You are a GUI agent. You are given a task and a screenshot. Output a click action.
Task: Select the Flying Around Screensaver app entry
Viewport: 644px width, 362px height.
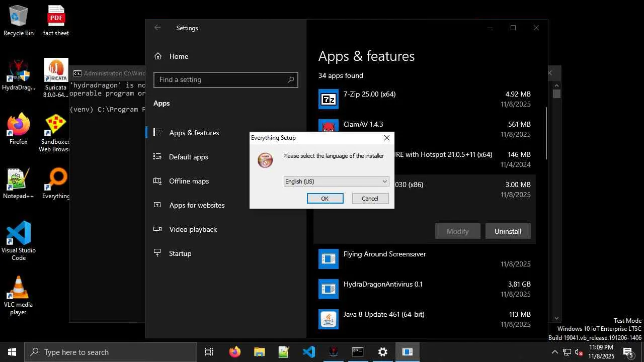click(425, 259)
